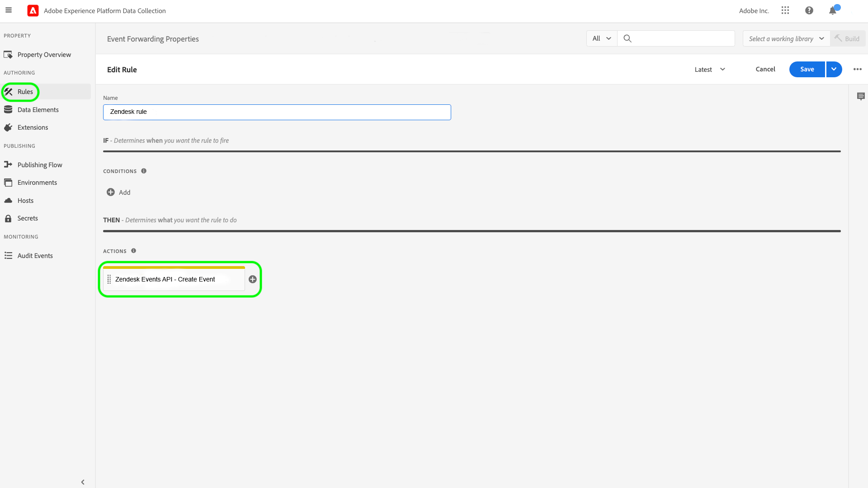
Task: Collapse the left sidebar with chevron
Action: click(83, 482)
